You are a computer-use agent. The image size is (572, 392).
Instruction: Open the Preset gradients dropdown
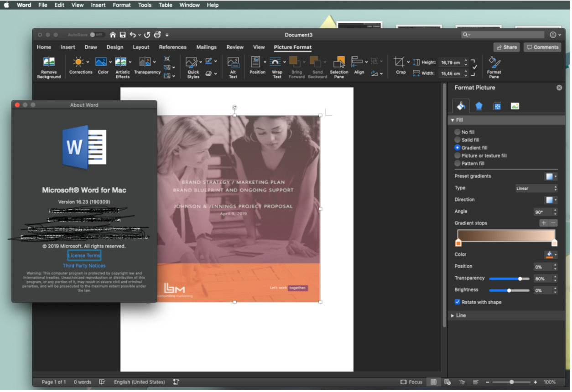coord(551,176)
